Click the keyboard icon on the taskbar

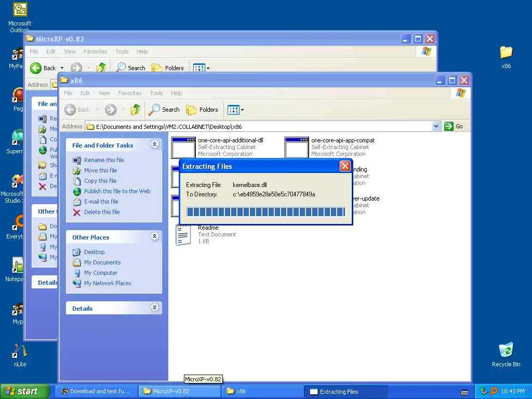pyautogui.click(x=464, y=393)
